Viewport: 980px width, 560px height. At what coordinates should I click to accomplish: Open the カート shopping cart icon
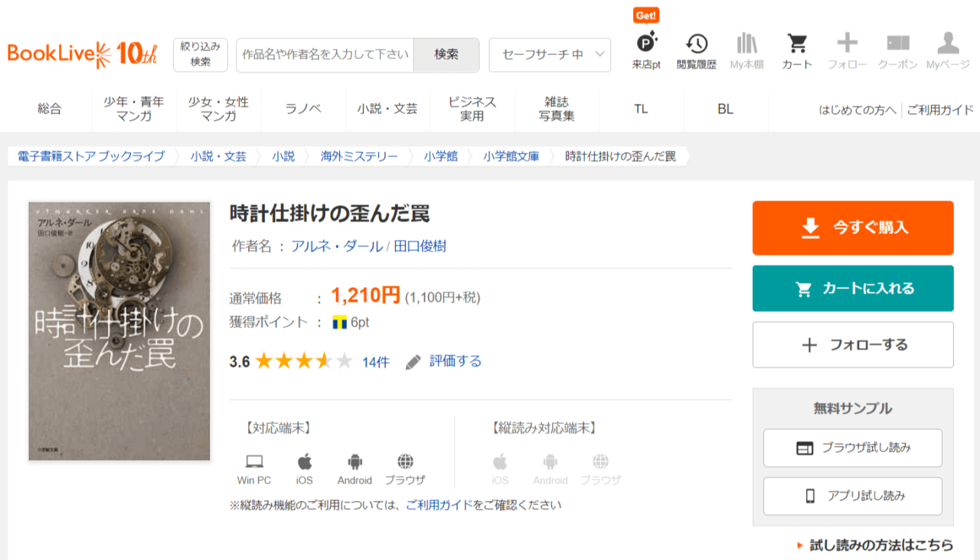coord(797,44)
